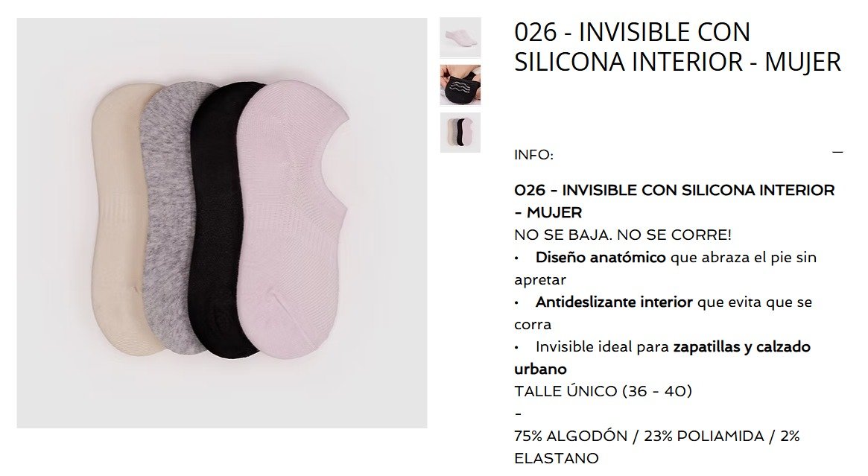Click the 'Invisible ideal para' bullet text
The image size is (868, 476).
click(602, 347)
